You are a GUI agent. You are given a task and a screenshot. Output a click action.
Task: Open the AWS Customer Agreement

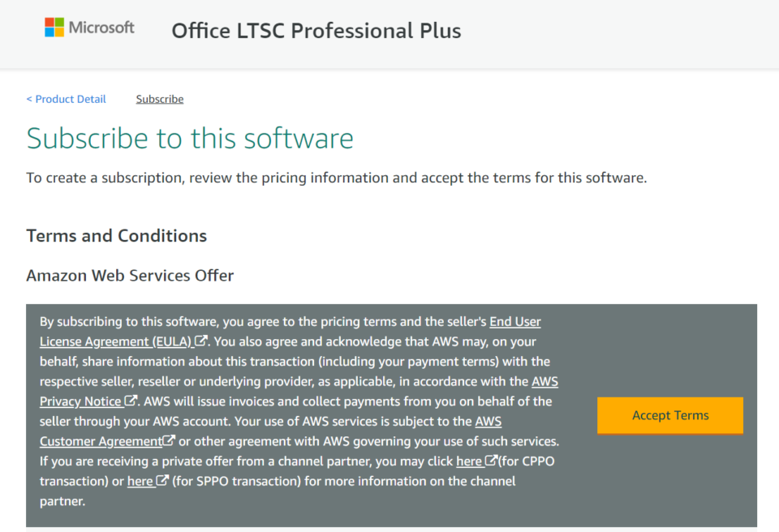tap(101, 440)
